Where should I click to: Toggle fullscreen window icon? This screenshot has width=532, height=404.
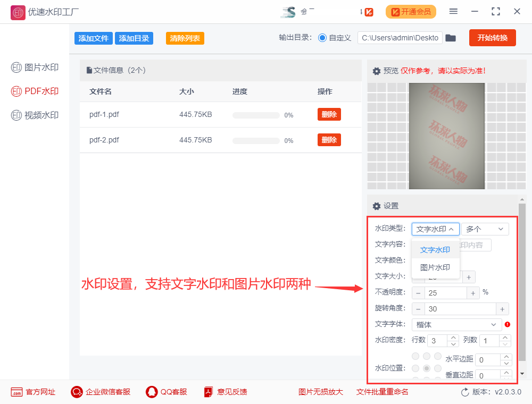(496, 12)
